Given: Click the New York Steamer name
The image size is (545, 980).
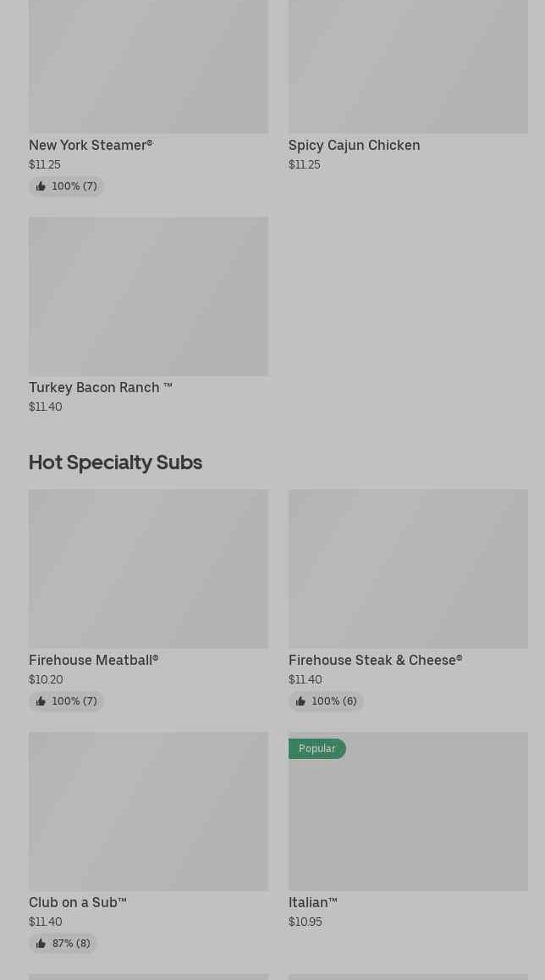Looking at the screenshot, I should pos(91,145).
